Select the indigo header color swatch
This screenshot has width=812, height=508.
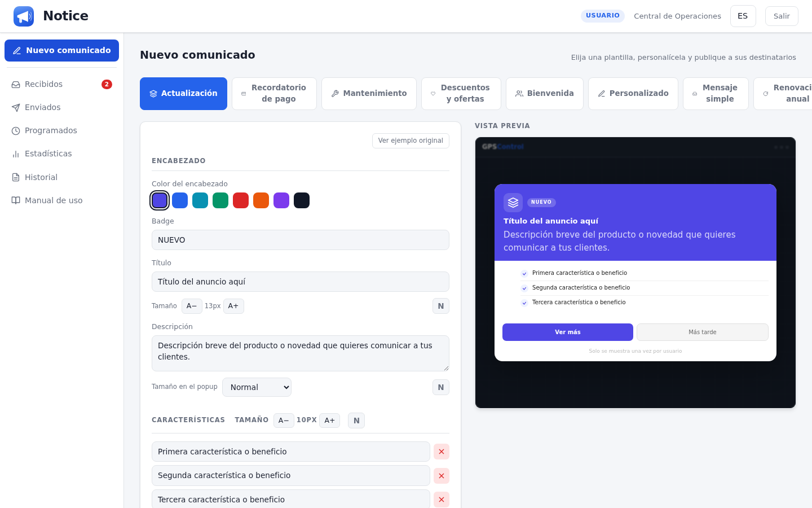(160, 200)
